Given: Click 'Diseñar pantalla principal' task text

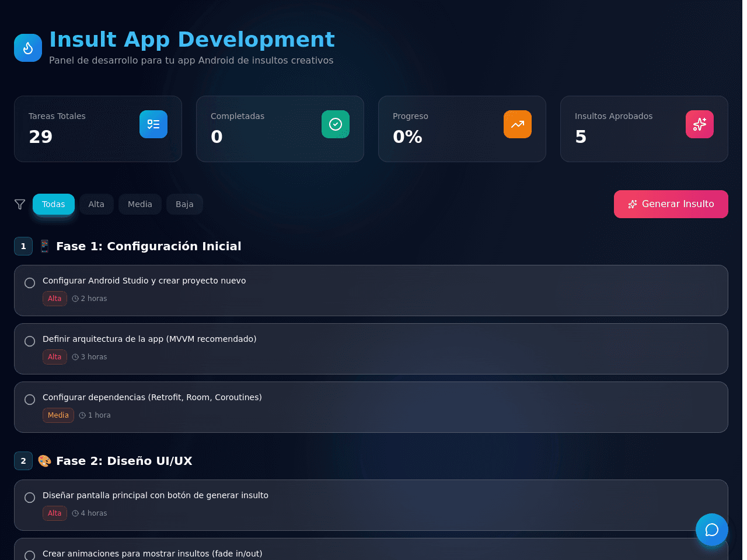Looking at the screenshot, I should click(156, 495).
